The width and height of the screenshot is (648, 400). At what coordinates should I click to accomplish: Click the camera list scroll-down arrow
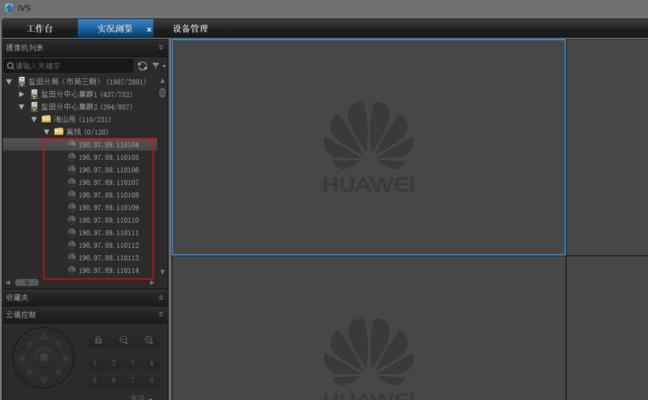[x=162, y=271]
